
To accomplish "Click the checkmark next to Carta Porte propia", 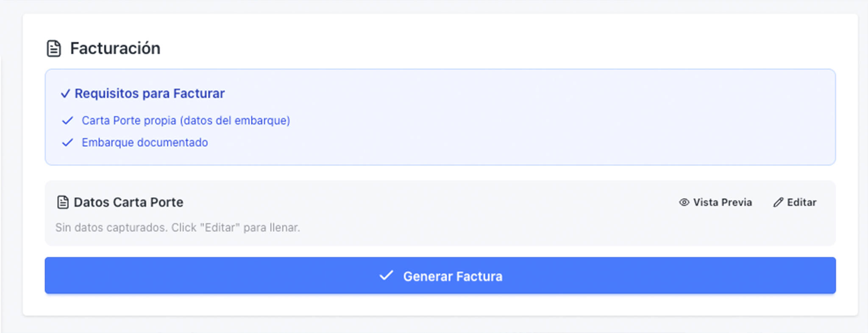I will point(67,121).
